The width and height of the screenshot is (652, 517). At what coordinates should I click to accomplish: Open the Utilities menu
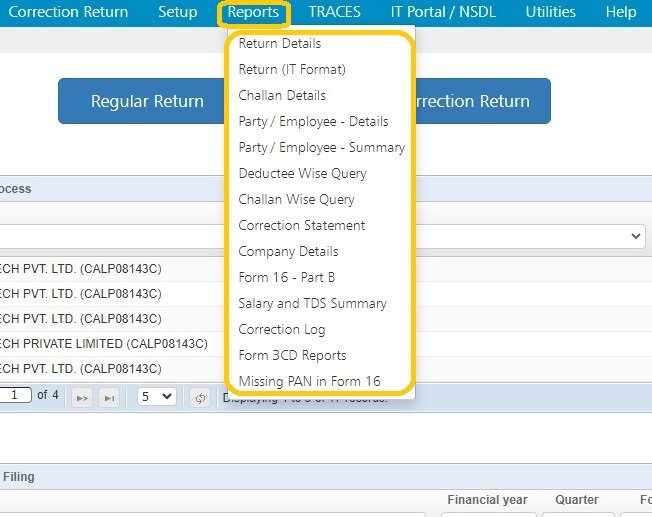550,12
